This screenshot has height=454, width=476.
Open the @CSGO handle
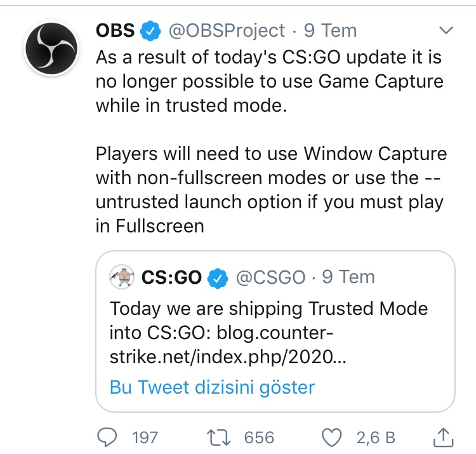[x=270, y=277]
